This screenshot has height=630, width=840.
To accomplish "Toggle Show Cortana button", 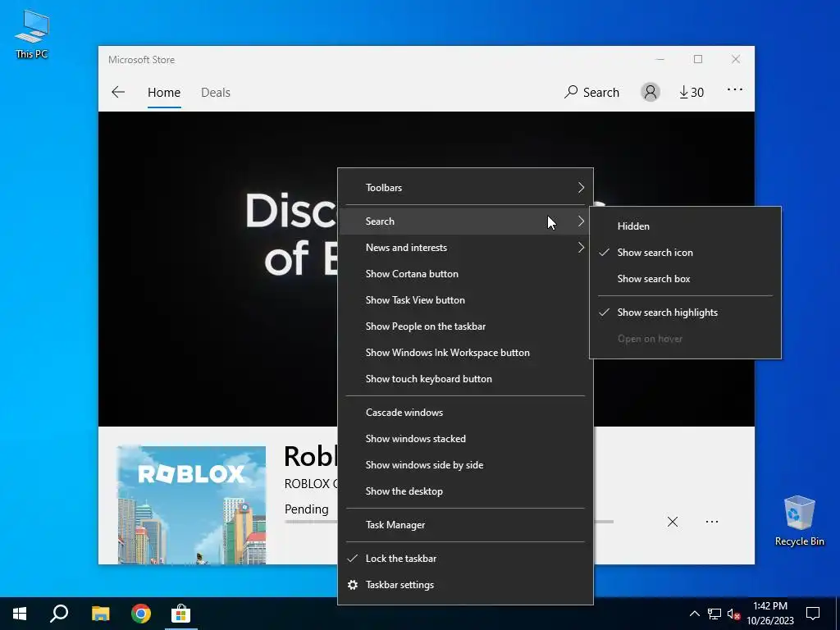I will coord(466,274).
